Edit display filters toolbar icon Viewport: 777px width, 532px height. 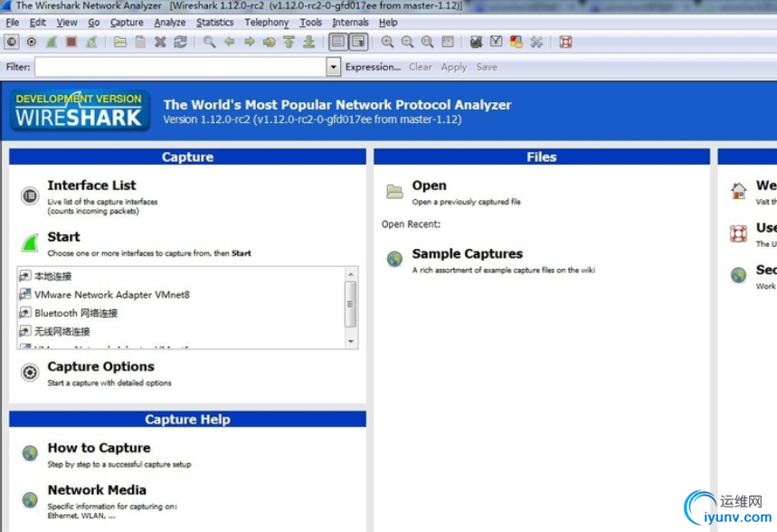(x=496, y=43)
